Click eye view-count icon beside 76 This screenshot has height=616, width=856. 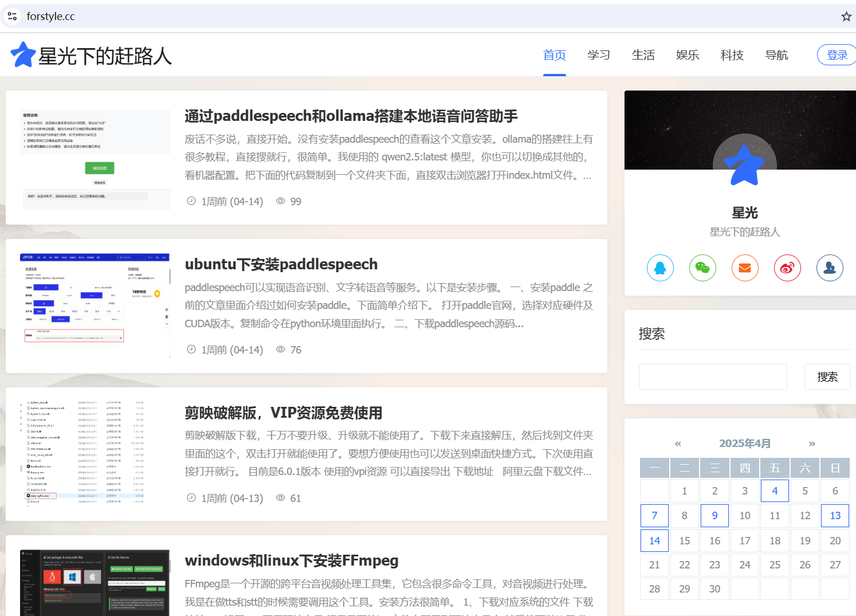click(281, 350)
